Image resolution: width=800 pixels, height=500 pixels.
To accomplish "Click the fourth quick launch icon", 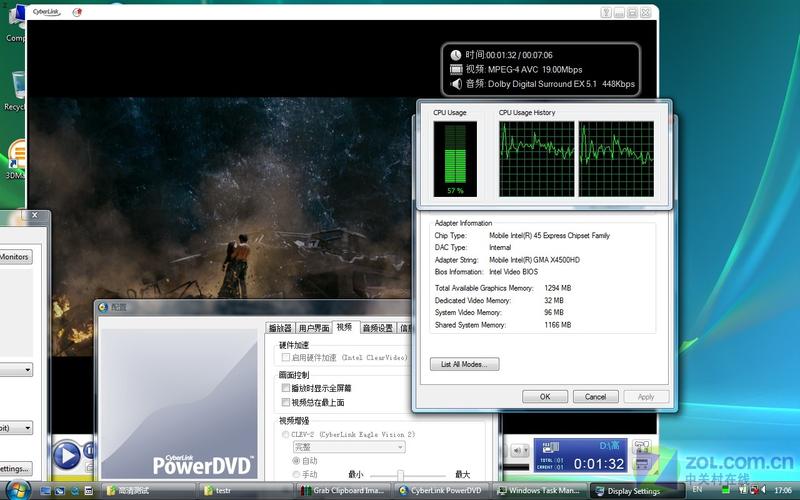I will 88,491.
